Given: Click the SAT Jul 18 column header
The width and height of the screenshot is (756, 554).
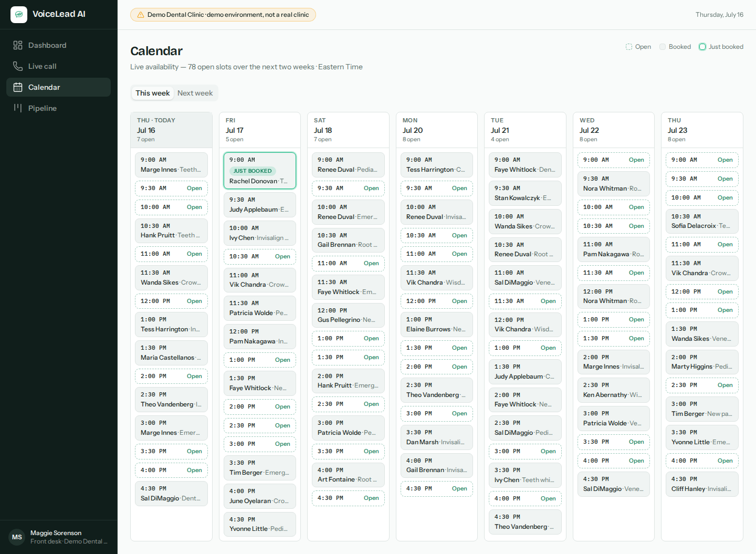Looking at the screenshot, I should coord(348,130).
